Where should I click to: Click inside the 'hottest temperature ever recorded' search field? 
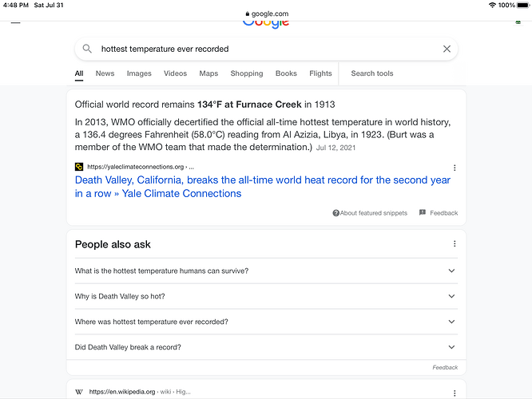pyautogui.click(x=266, y=49)
